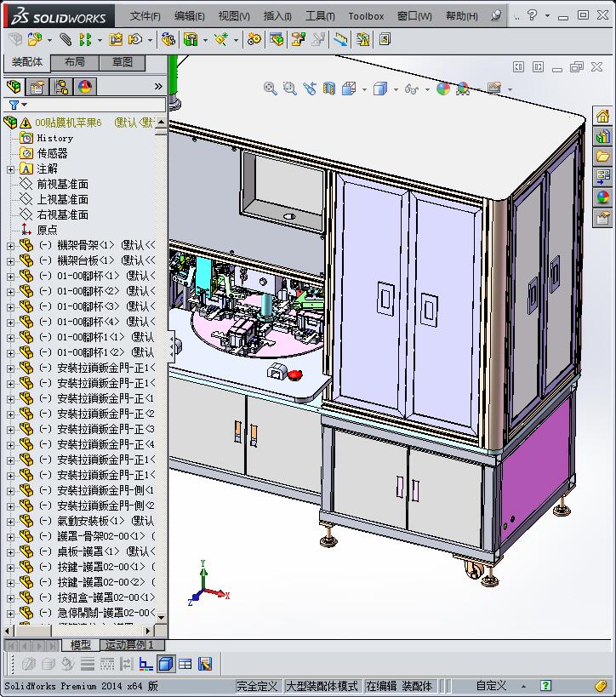The image size is (616, 697).
Task: Select the 前视基准面 plane in the tree
Action: point(62,184)
